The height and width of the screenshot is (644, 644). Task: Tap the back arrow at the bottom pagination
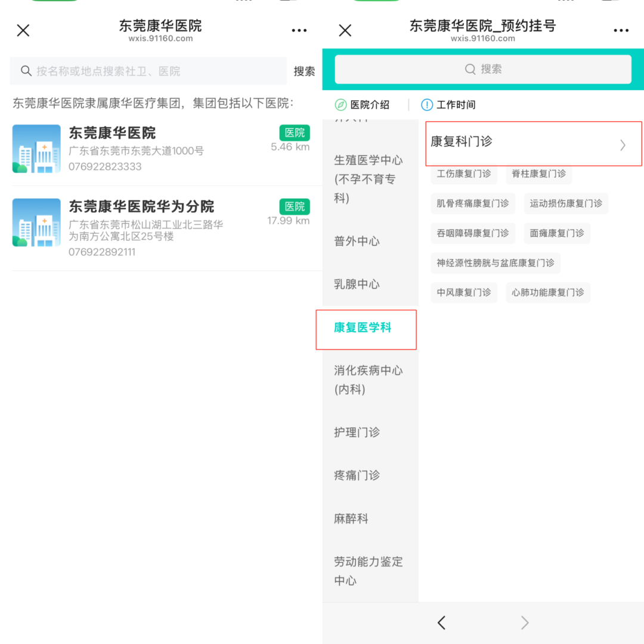[x=441, y=622]
